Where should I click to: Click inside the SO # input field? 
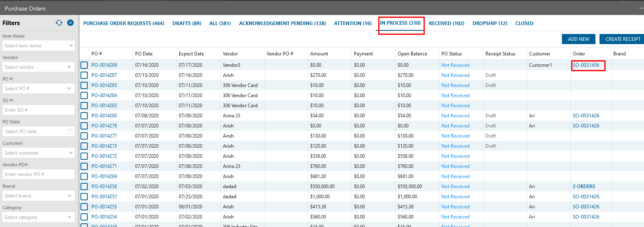(38, 110)
